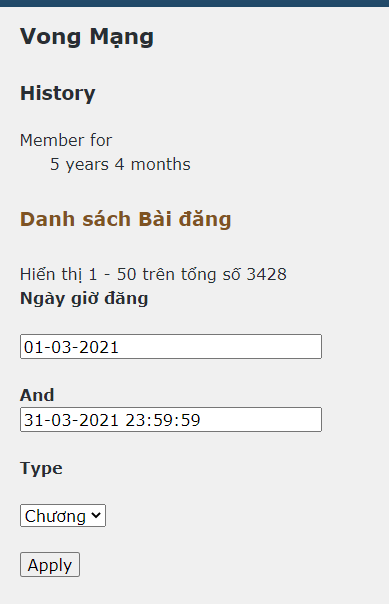Viewport: 389px width, 604px height.
Task: Click the Hiển thị results summary line
Action: [153, 274]
